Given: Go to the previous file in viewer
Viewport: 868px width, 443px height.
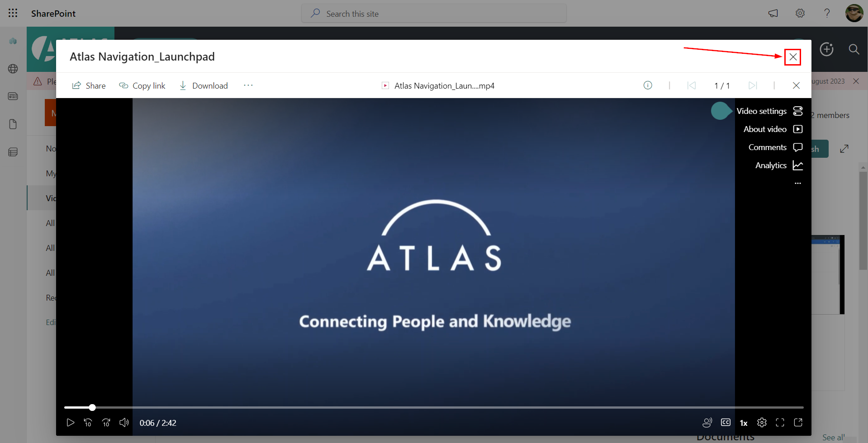Looking at the screenshot, I should tap(692, 85).
